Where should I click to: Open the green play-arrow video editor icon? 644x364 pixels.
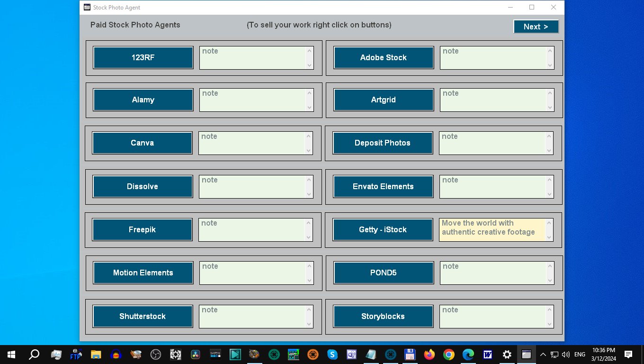point(235,354)
